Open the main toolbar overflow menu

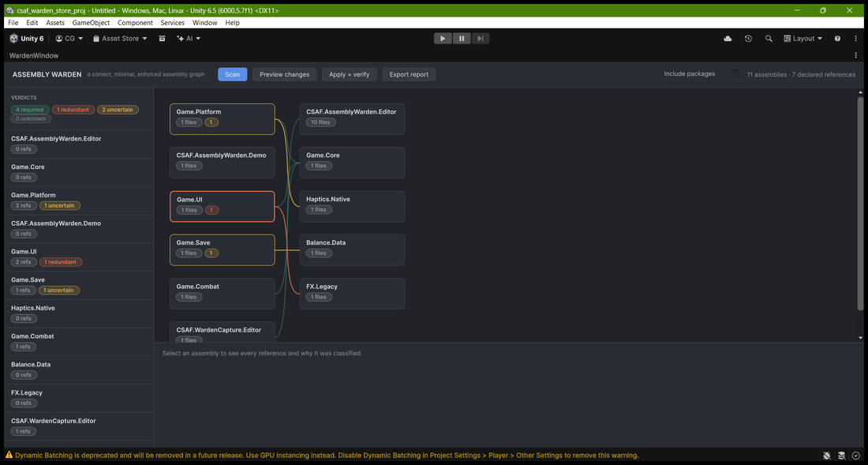pyautogui.click(x=855, y=38)
